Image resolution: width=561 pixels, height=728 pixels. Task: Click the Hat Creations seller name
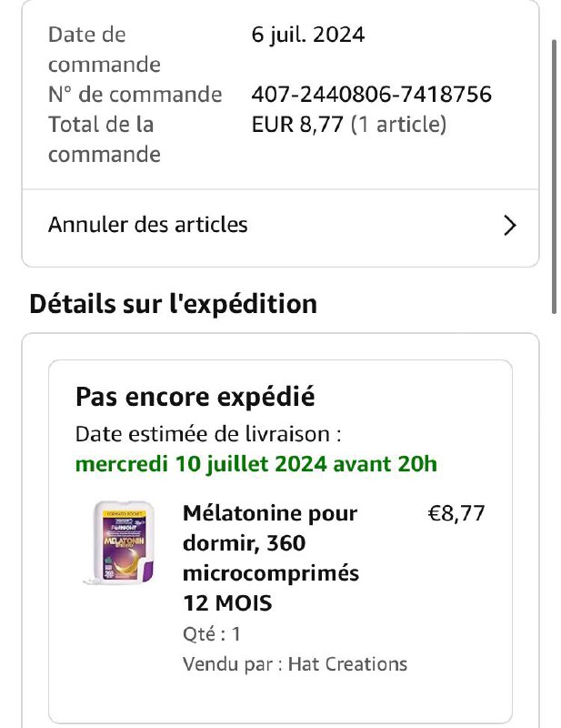point(347,664)
